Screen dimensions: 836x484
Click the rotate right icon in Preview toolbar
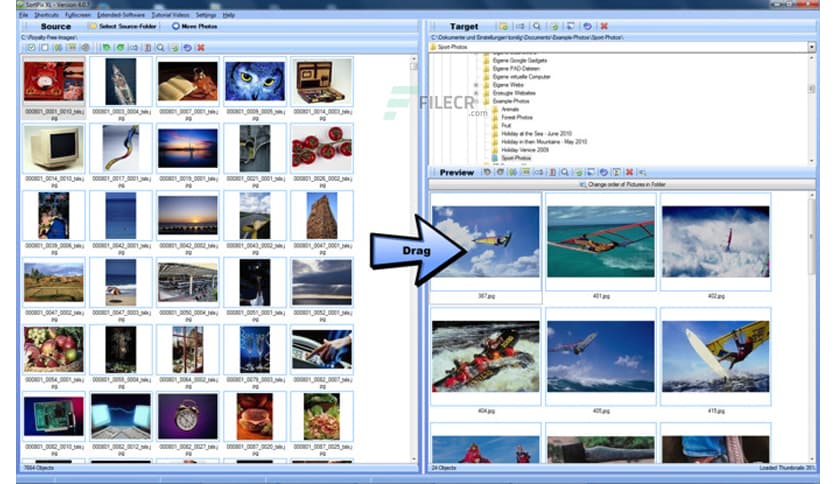point(500,172)
